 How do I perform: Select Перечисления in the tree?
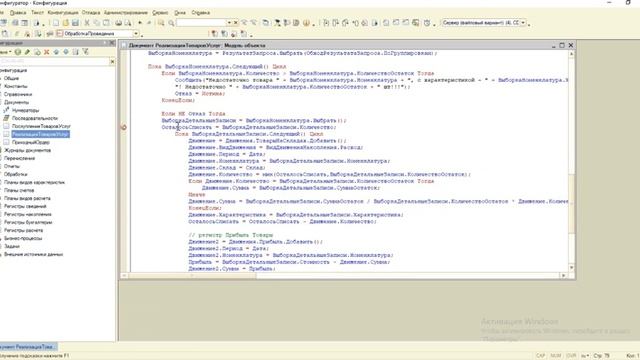click(x=19, y=158)
